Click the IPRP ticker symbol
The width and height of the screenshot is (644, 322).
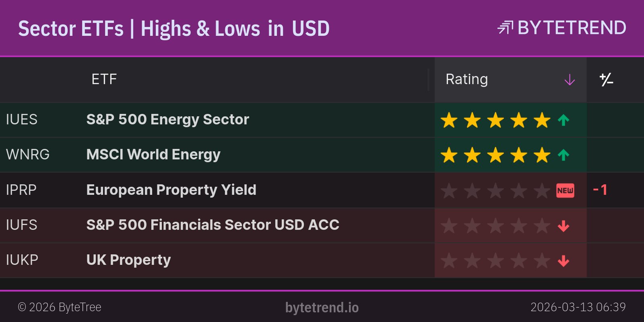pos(21,190)
